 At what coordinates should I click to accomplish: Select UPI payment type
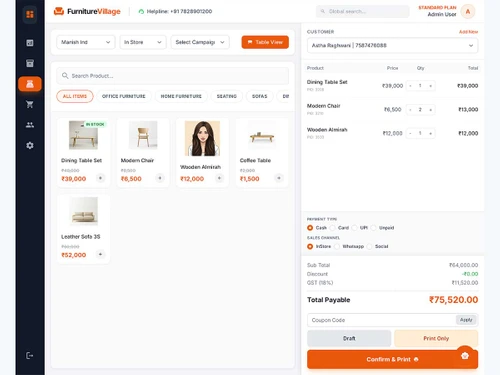[x=354, y=228]
